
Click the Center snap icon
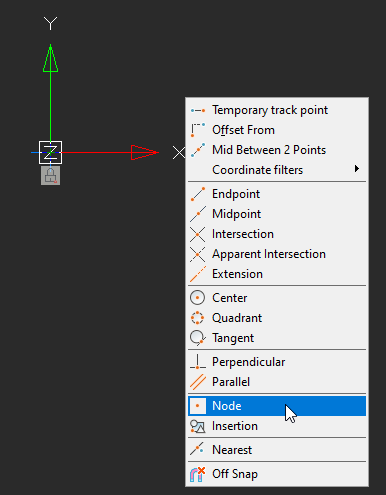click(x=198, y=298)
